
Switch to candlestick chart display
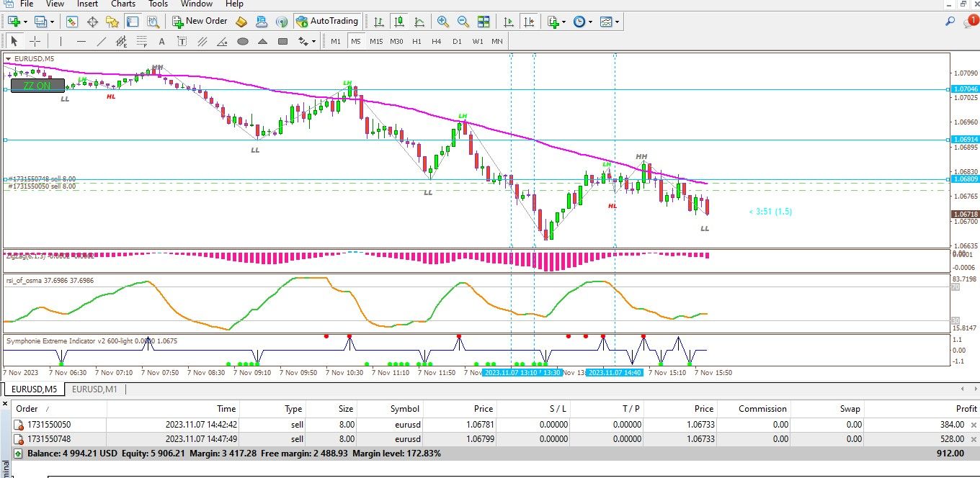pyautogui.click(x=399, y=22)
